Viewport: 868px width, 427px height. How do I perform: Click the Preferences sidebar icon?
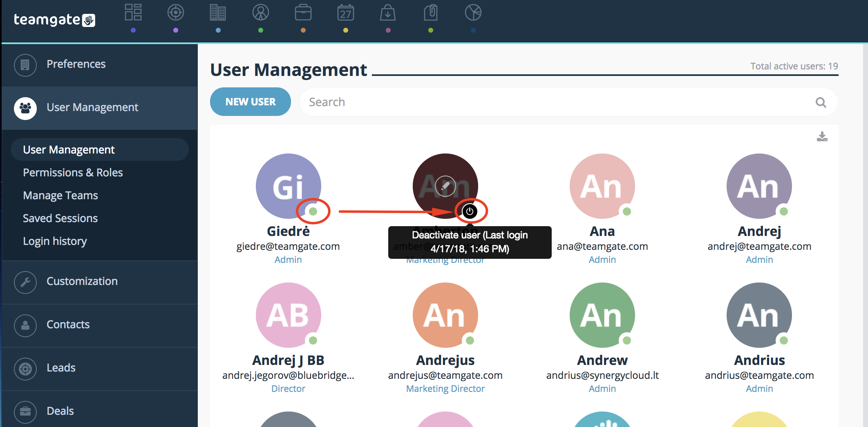pos(25,65)
